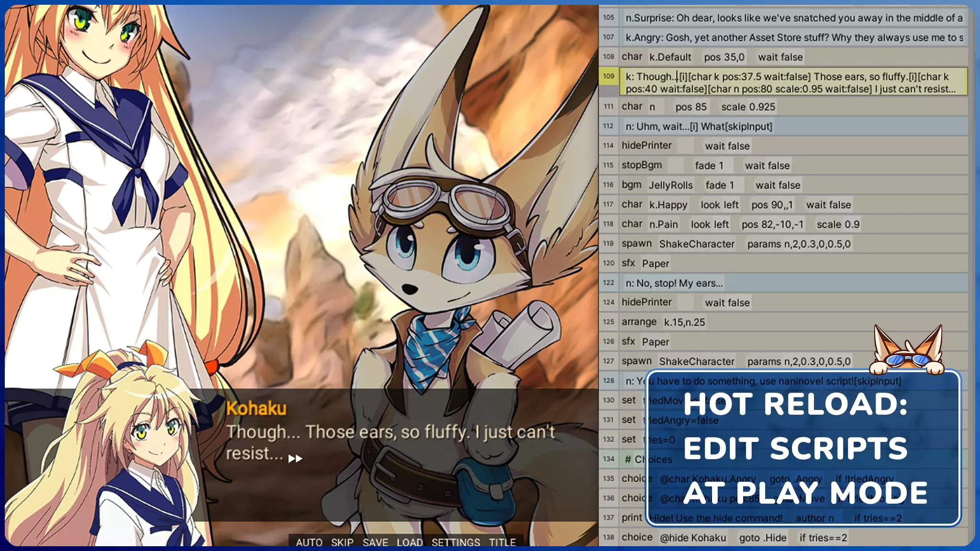Screen dimensions: 980x551
Task: Open the LOAD menu
Action: 410,542
